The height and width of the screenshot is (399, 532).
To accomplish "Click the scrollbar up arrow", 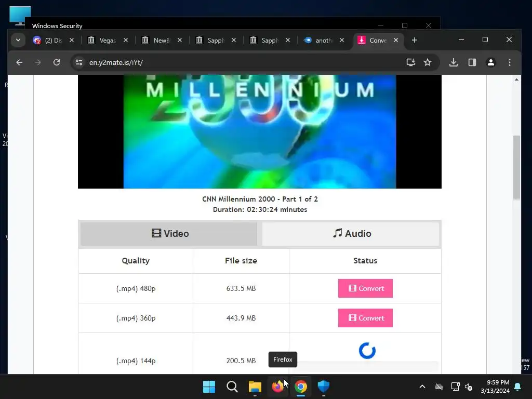I will tap(516, 79).
